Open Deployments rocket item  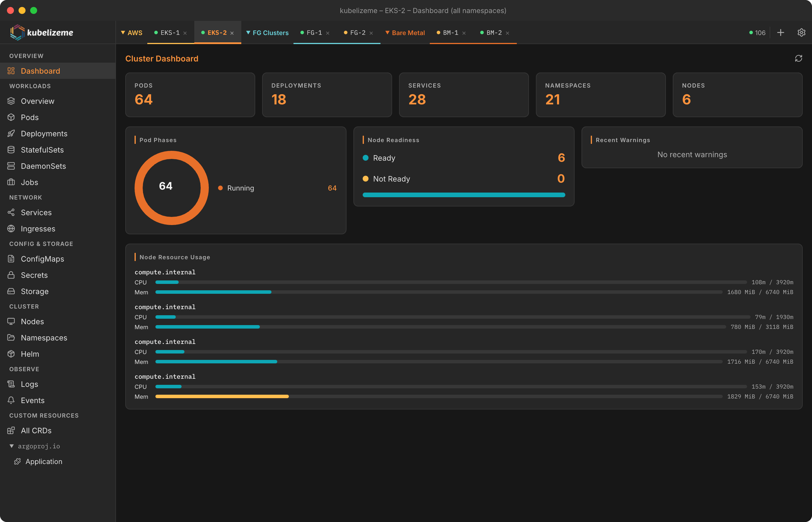[x=44, y=134]
